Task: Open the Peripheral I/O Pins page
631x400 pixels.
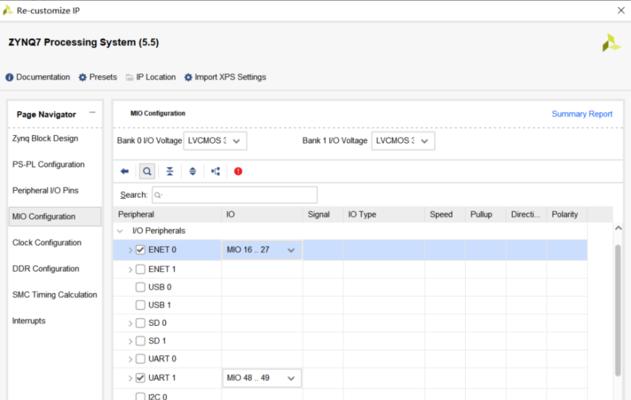Action: [x=45, y=191]
